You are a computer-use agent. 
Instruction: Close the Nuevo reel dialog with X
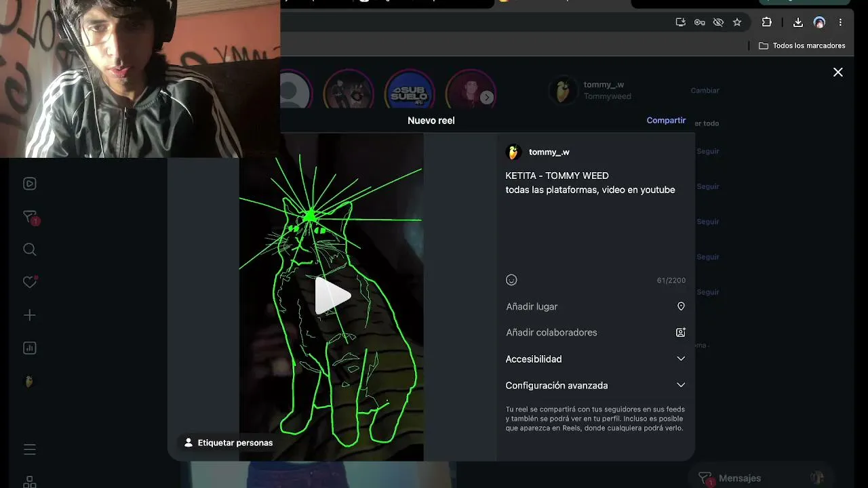pyautogui.click(x=838, y=72)
